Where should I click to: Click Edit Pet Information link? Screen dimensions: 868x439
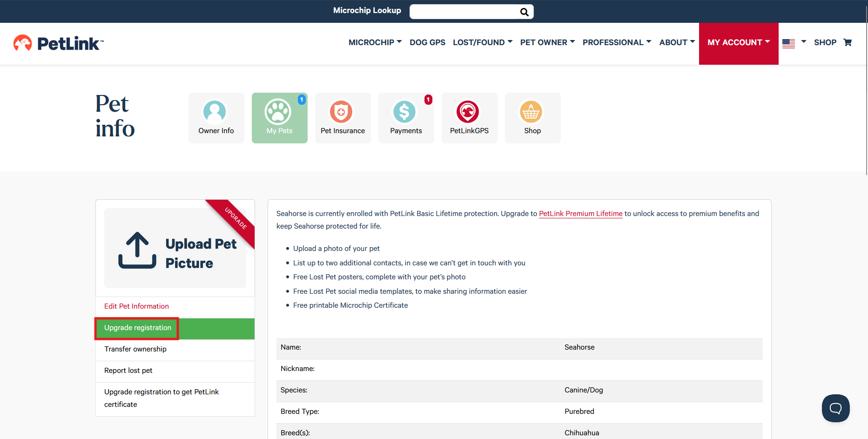(x=136, y=306)
